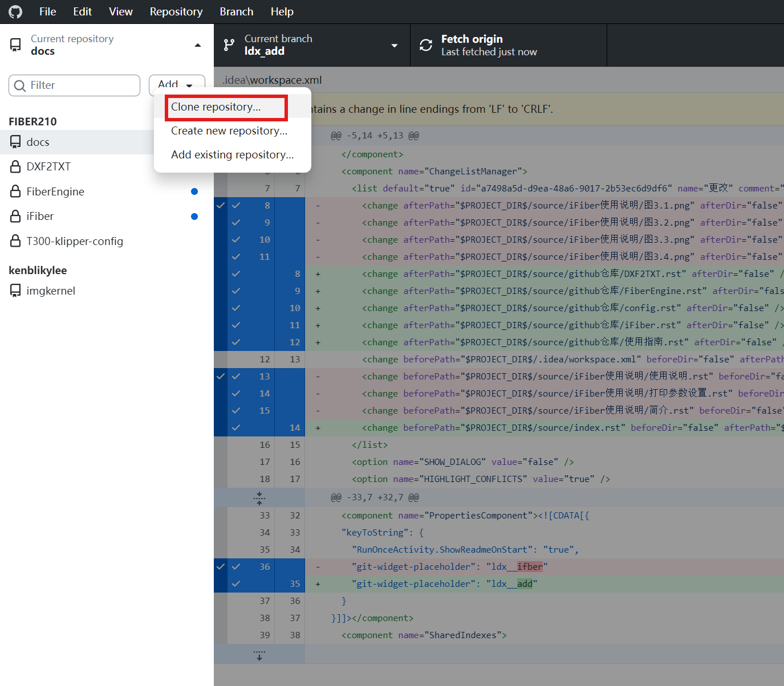Expand diff context at bottom arrow
The height and width of the screenshot is (686, 784).
pos(259,655)
